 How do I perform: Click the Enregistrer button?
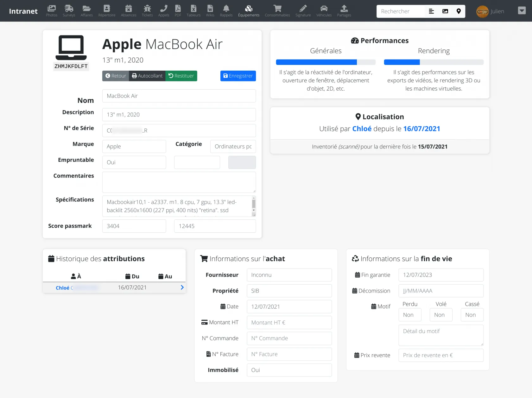point(238,76)
